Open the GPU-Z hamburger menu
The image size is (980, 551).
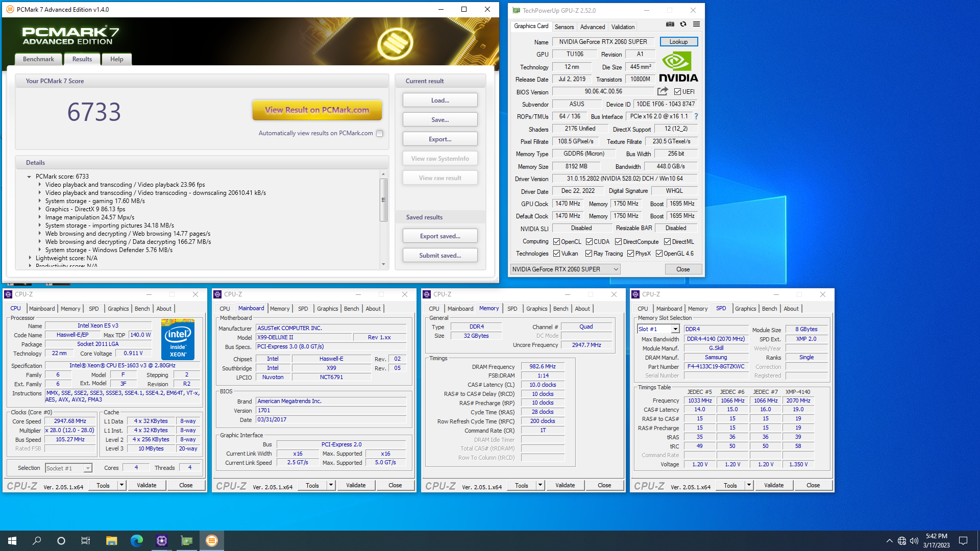pyautogui.click(x=696, y=24)
